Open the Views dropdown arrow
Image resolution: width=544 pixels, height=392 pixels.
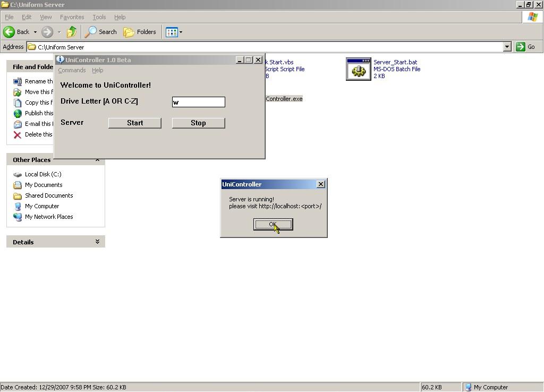181,32
